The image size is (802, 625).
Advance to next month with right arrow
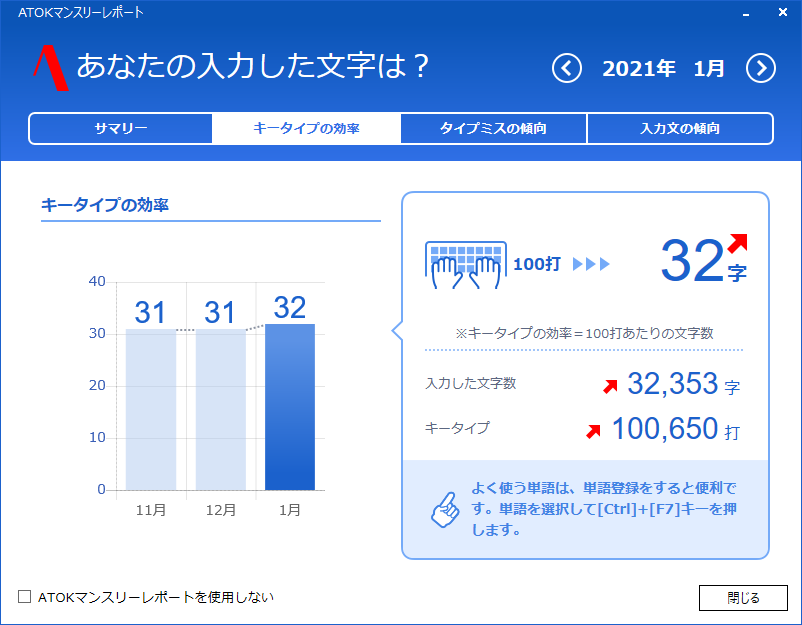tap(761, 69)
